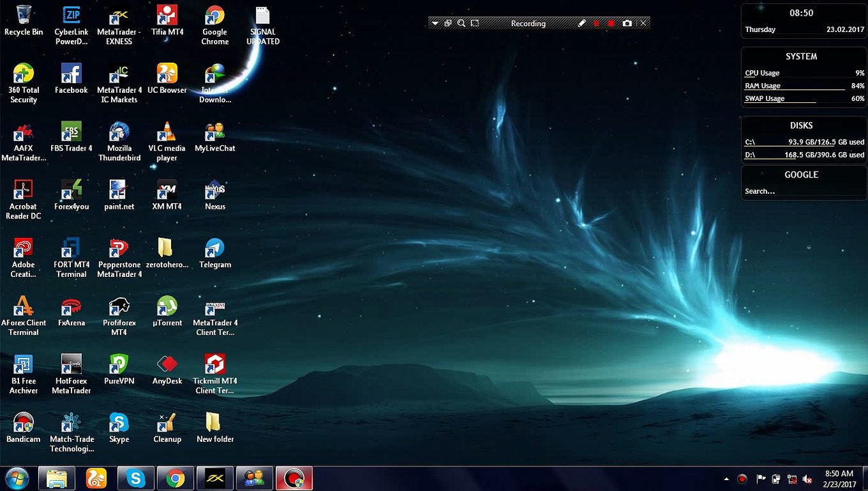868x491 pixels.
Task: Select the Tifia MT4 desktop icon
Action: (x=167, y=21)
